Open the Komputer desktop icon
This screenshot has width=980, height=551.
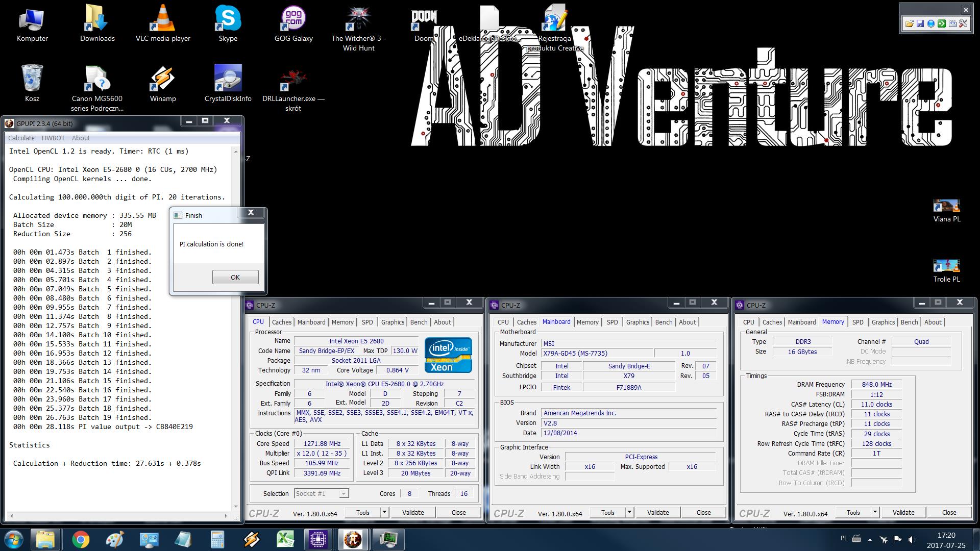pyautogui.click(x=32, y=24)
